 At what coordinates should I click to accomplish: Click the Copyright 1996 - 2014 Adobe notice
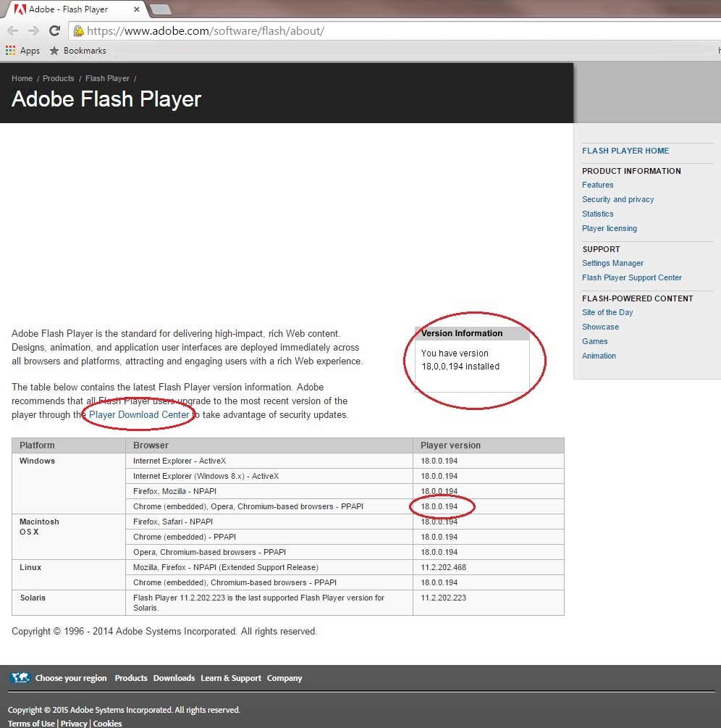tap(164, 632)
